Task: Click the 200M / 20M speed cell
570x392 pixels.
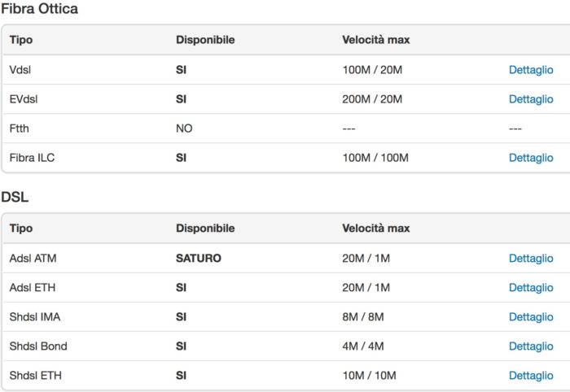Action: pyautogui.click(x=372, y=99)
